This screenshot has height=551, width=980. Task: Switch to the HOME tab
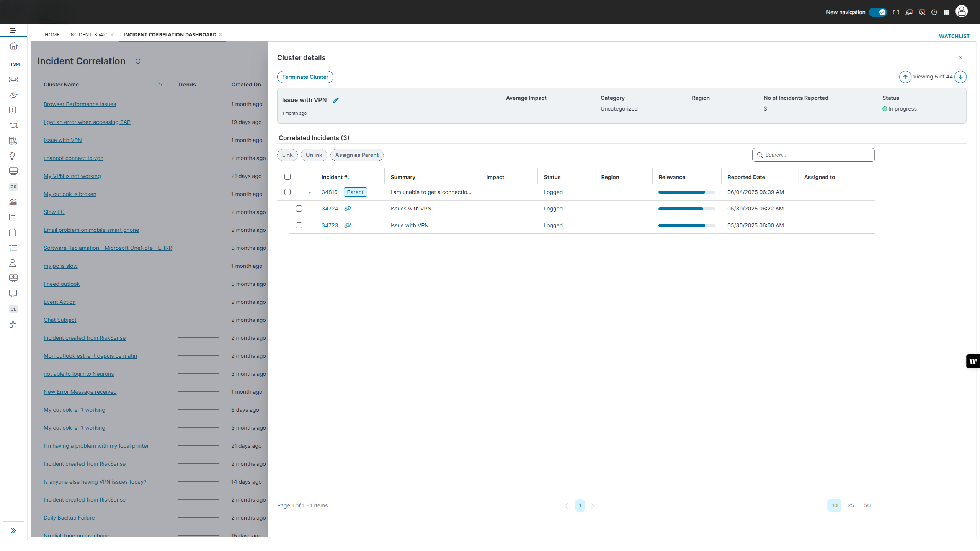(x=52, y=34)
